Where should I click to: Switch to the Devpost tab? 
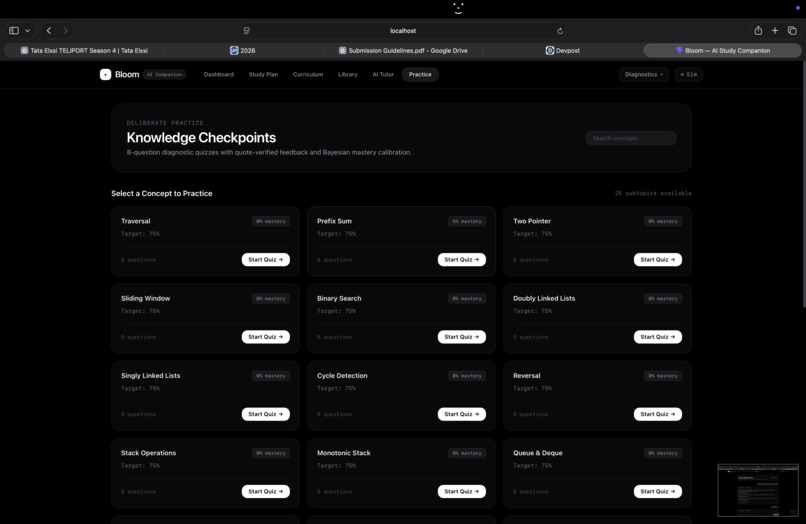coord(563,50)
